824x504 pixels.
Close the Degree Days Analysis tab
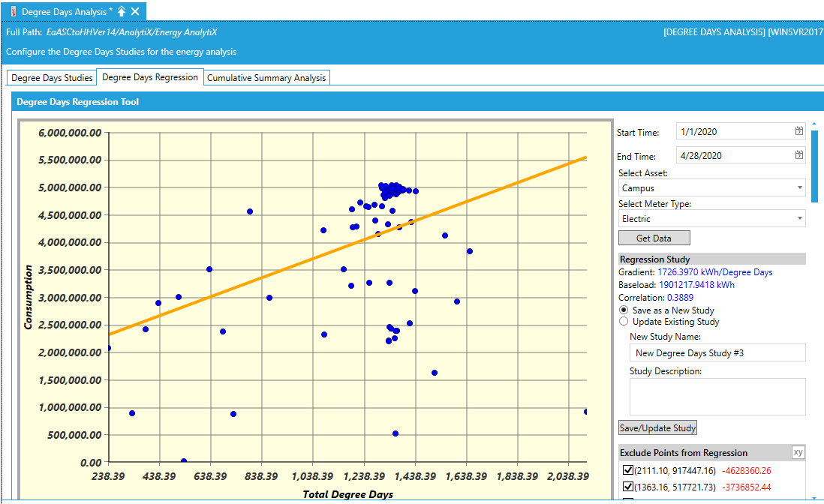[135, 11]
